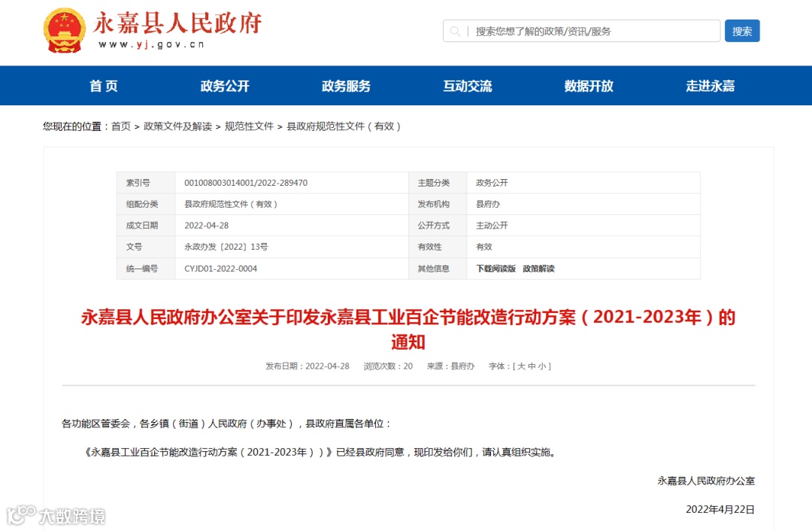Open the 政务公开 navigation menu

pos(225,86)
